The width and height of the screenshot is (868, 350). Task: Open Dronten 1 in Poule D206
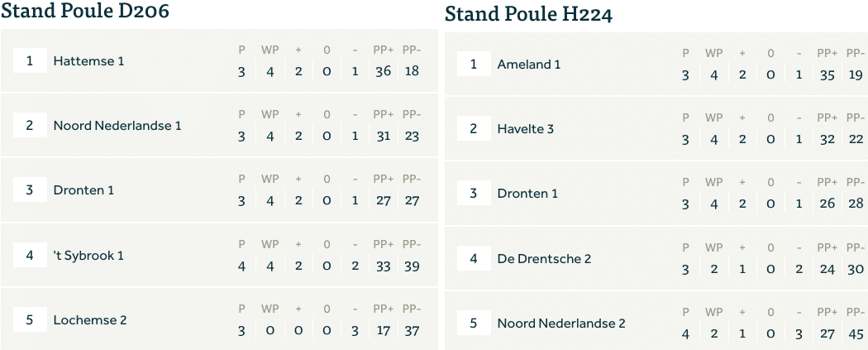pos(83,190)
